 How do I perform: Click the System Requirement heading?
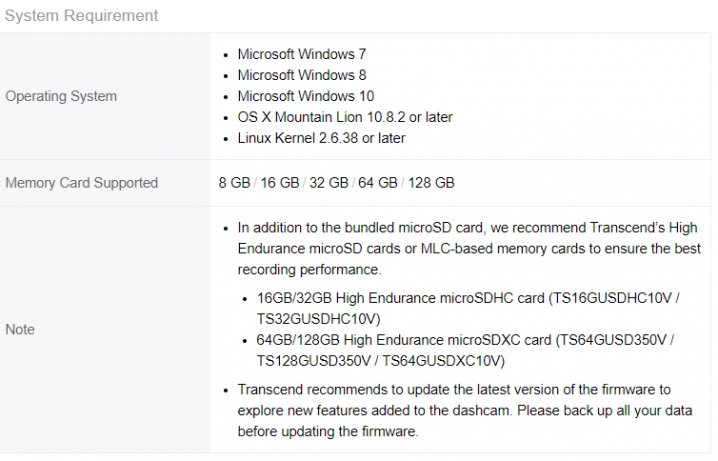click(x=82, y=16)
